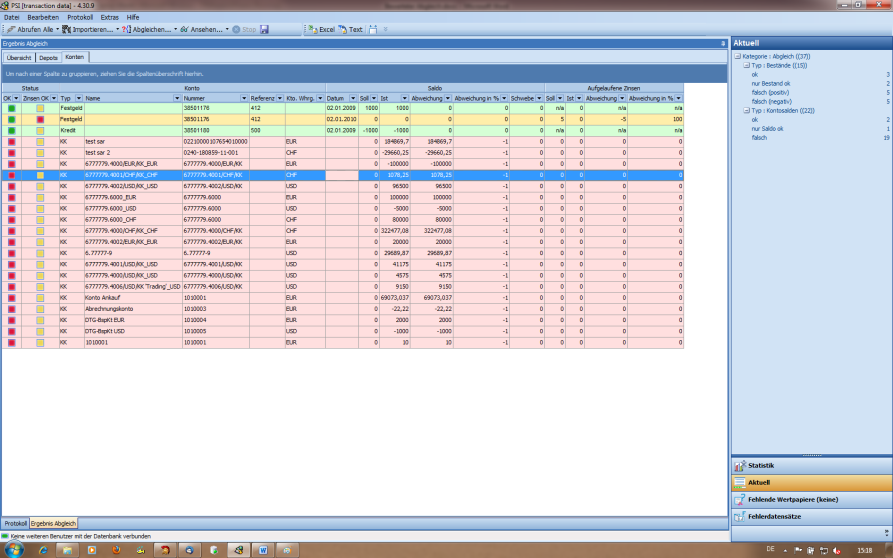The width and height of the screenshot is (893, 558).
Task: Export results with the Text icon
Action: tap(343, 30)
